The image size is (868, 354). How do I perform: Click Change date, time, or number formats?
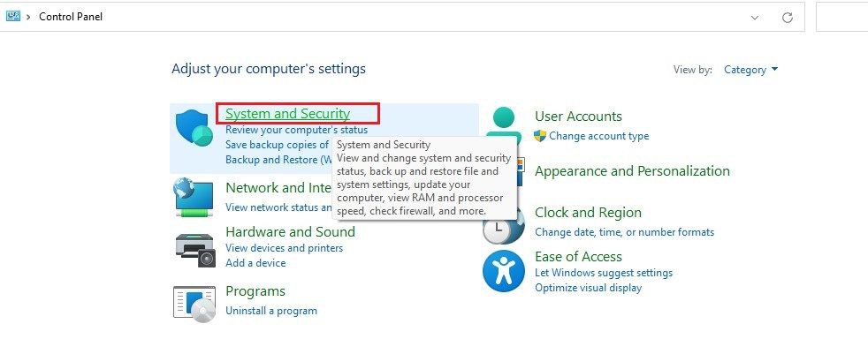pyautogui.click(x=624, y=232)
